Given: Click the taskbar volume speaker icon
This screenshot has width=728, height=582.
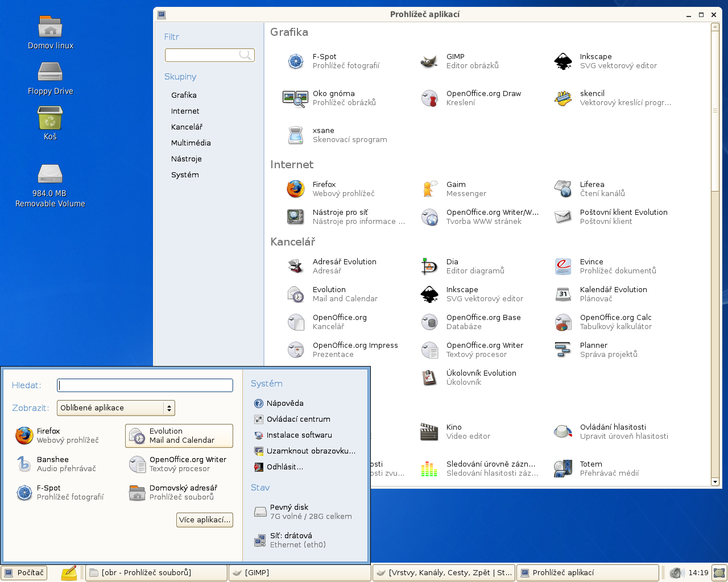Looking at the screenshot, I should pyautogui.click(x=676, y=572).
